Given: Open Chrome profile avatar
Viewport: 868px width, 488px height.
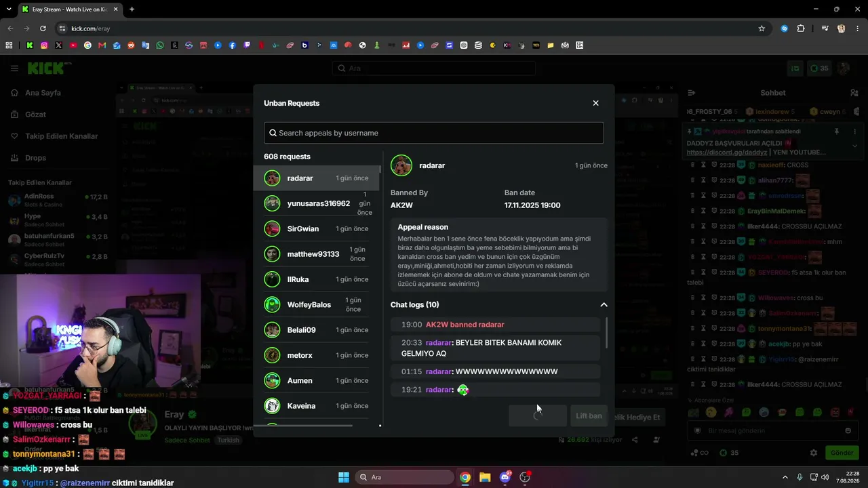Looking at the screenshot, I should (x=841, y=28).
